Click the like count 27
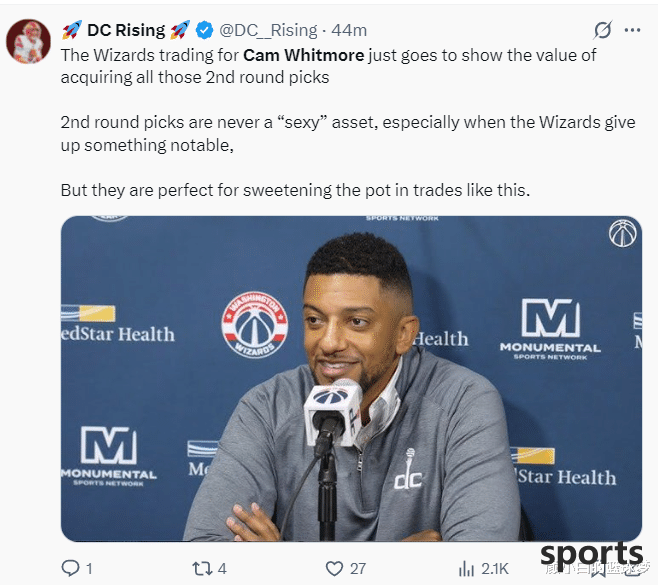658x585 pixels. pyautogui.click(x=358, y=569)
